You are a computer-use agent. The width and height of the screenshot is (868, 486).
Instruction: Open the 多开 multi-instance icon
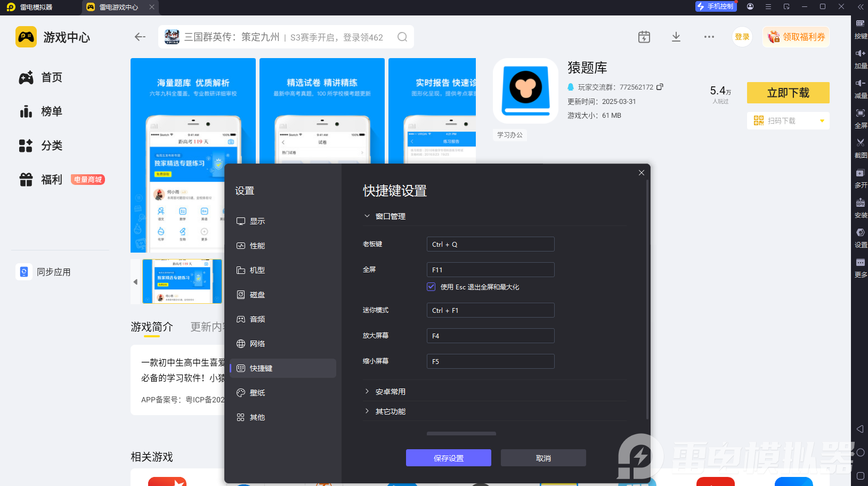tap(861, 178)
